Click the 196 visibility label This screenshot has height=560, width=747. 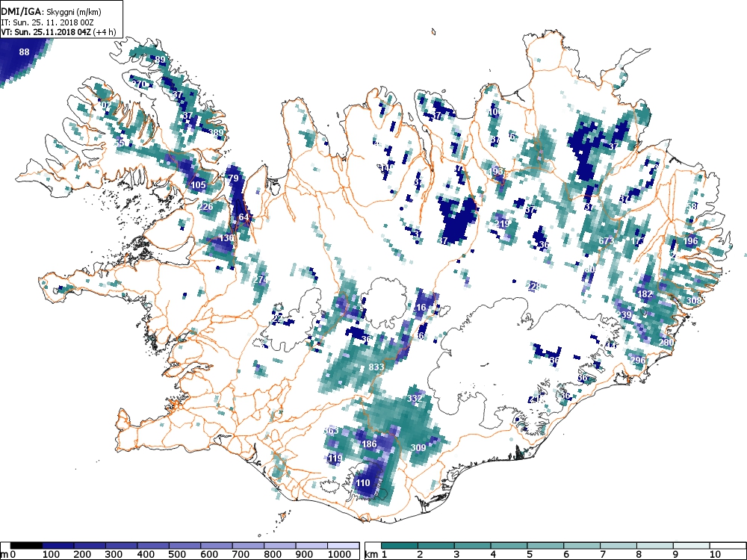coord(690,241)
